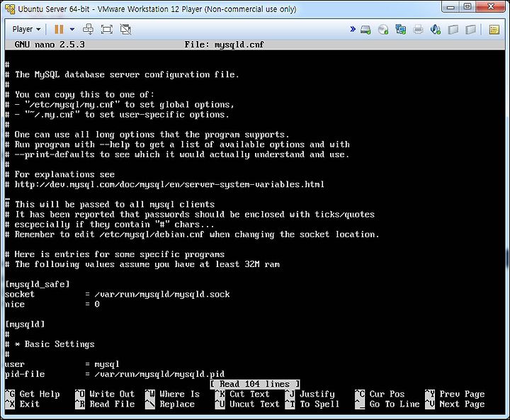
Task: Send Ctrl+Alt+Del to the guest
Action: pyautogui.click(x=88, y=29)
